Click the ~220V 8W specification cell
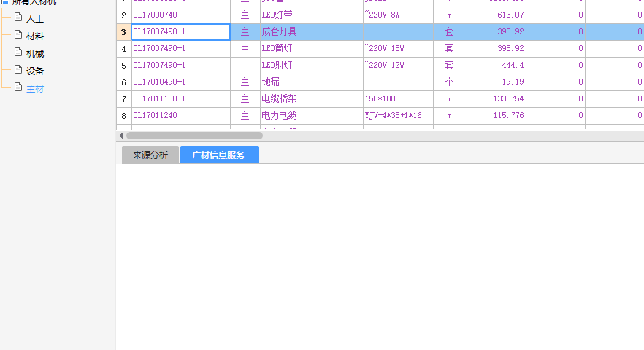Viewport: 644px width, 350px height. (398, 15)
